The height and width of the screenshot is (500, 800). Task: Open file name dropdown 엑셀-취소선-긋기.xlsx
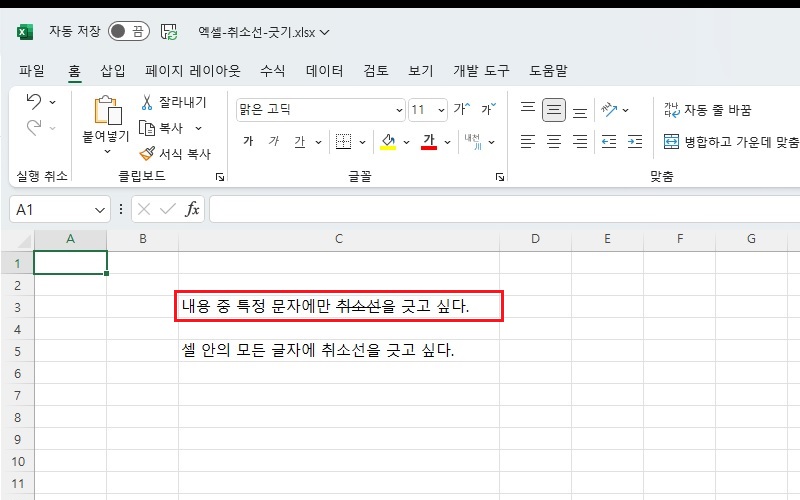tap(324, 33)
